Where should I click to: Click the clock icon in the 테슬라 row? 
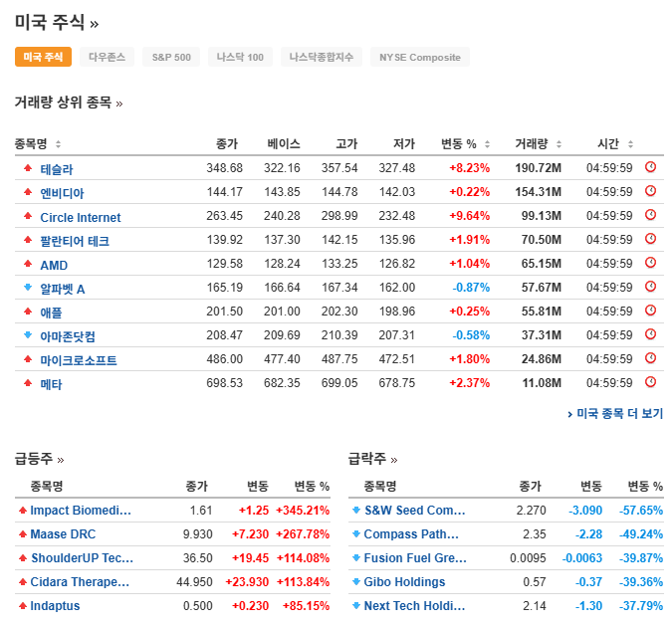click(650, 167)
